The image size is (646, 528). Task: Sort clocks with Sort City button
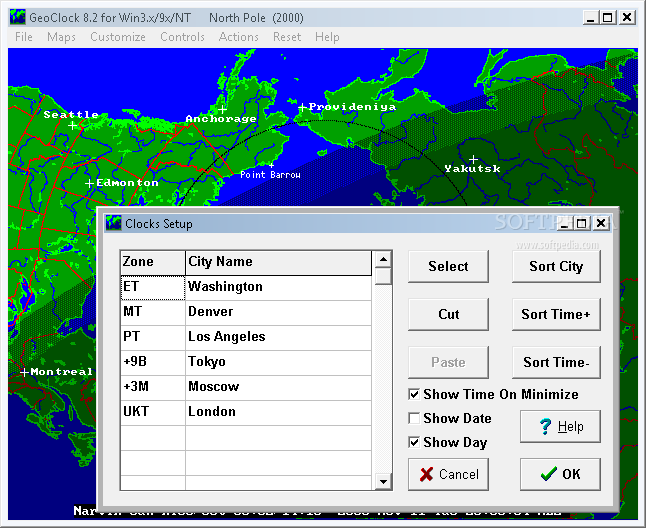pyautogui.click(x=556, y=266)
